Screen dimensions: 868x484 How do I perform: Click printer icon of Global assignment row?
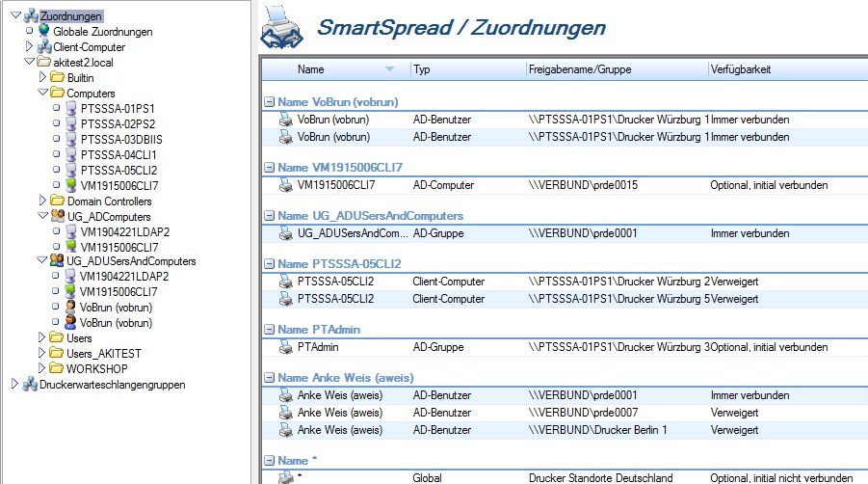coord(286,477)
